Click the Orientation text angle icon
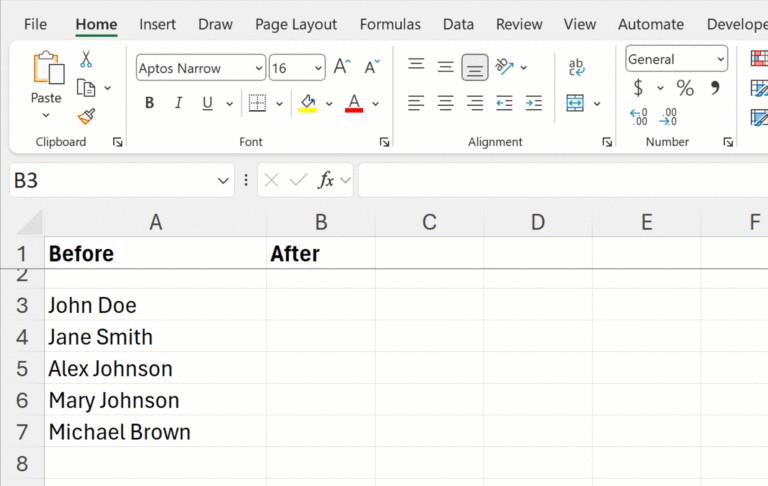Viewport: 768px width, 486px height. pos(504,67)
